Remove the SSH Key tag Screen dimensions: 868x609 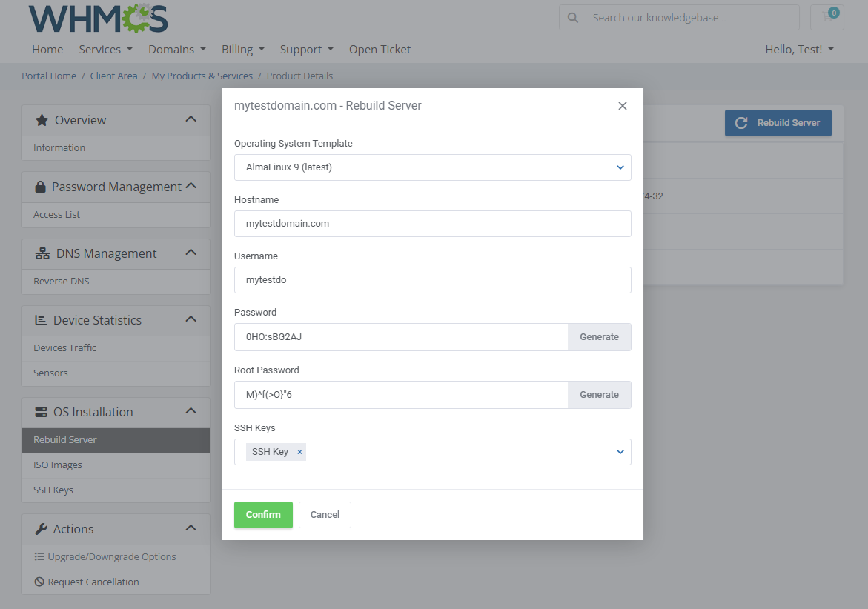299,452
